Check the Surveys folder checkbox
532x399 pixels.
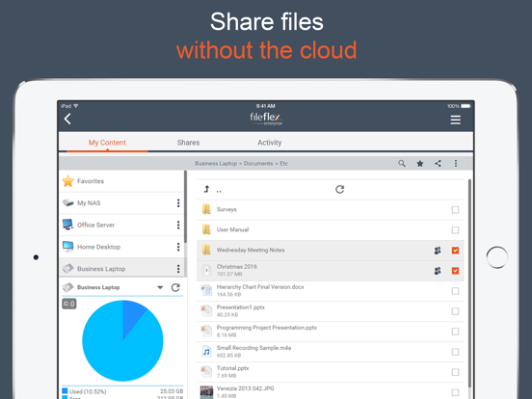click(455, 210)
